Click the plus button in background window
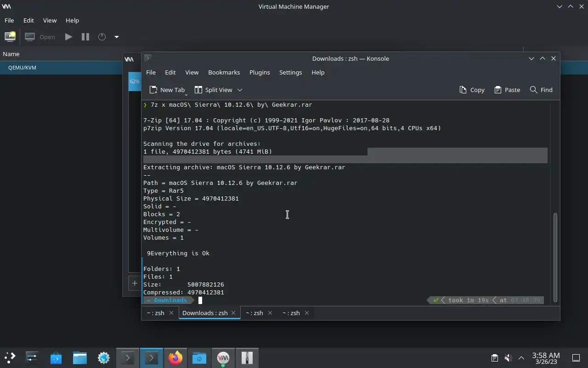588x368 pixels. click(135, 283)
